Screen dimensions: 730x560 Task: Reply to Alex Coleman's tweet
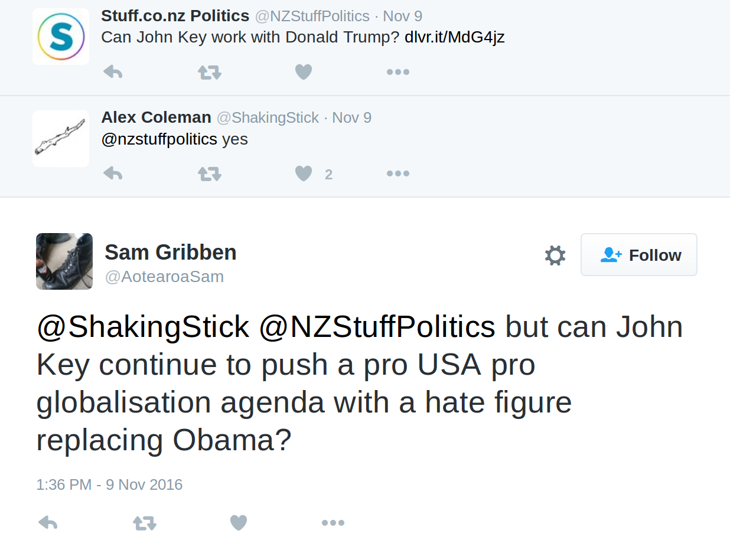pos(113,173)
